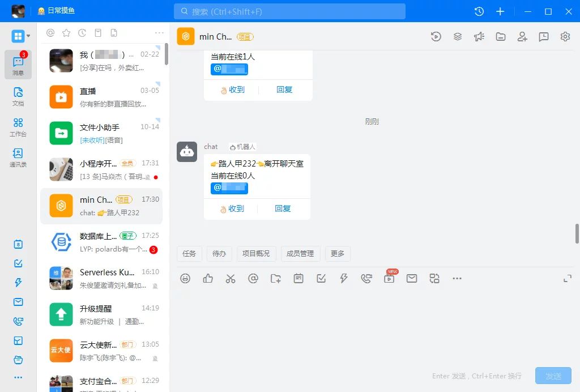Screen dimensions: 580x392
Task: Open group files via the stacked layers icon
Action: 457,35
